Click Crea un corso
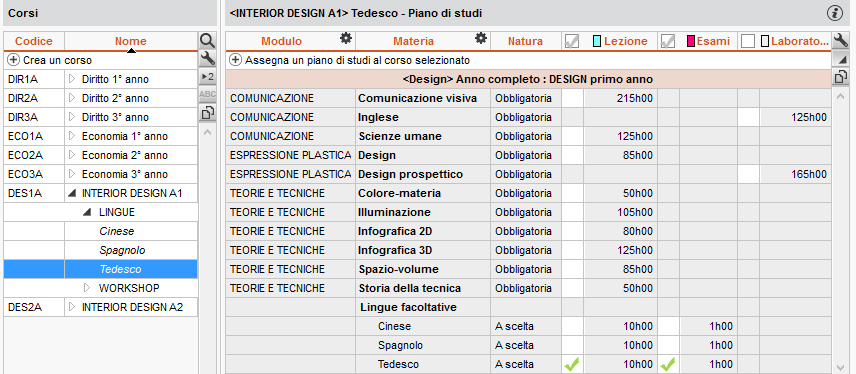Viewport: 856px width, 374px height. tap(50, 61)
